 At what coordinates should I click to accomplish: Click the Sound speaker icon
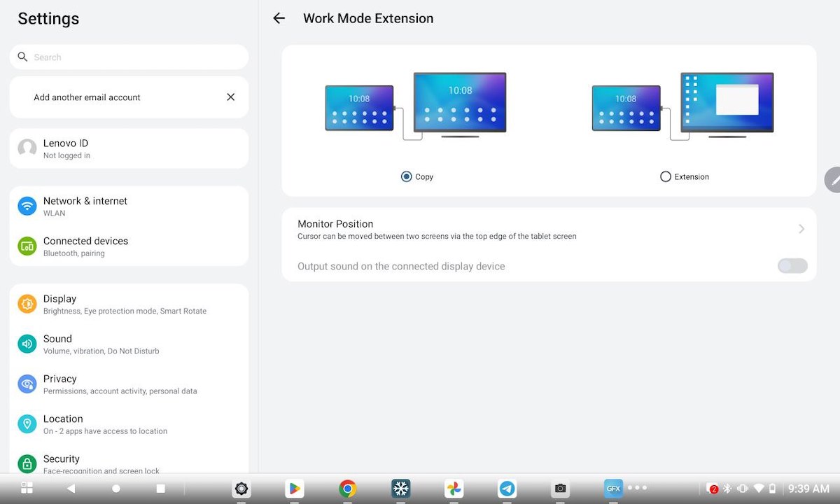(x=27, y=344)
